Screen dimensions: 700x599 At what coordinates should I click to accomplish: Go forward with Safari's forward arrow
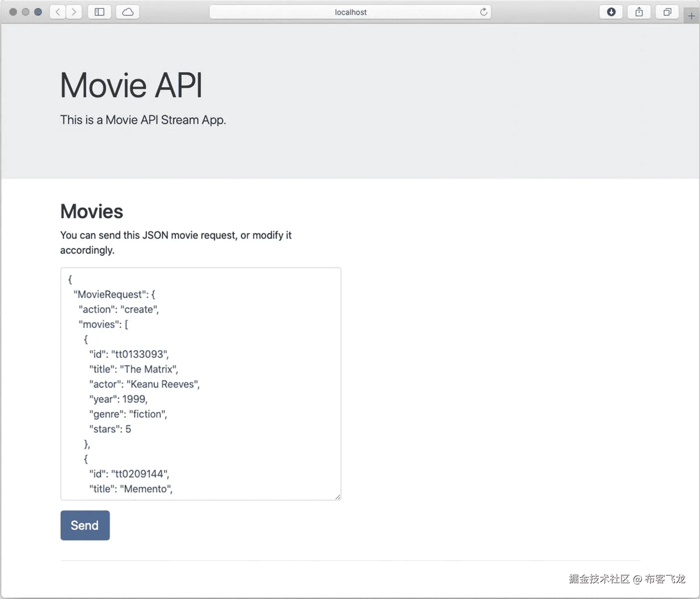point(74,12)
